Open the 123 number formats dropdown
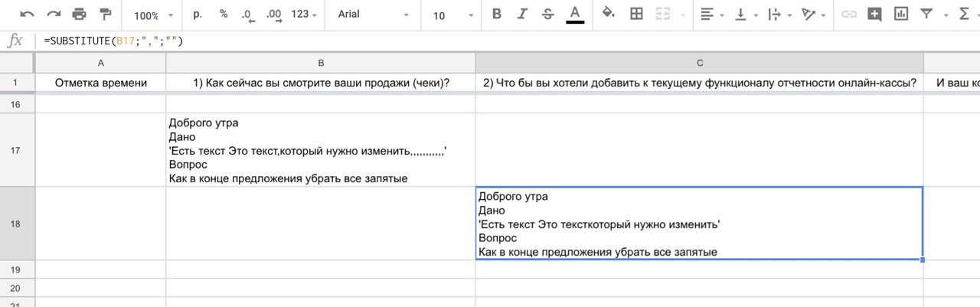Screen dimensions: 980x307 click(304, 15)
